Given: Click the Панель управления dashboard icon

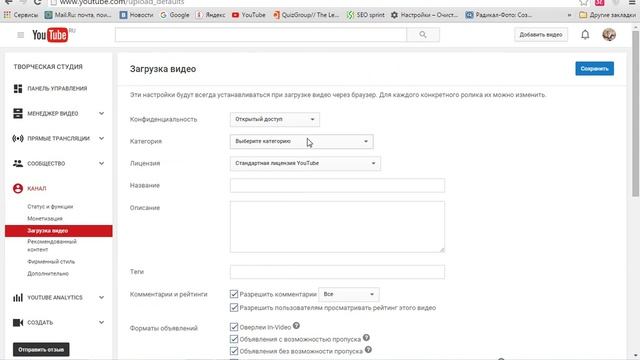Looking at the screenshot, I should [18, 89].
